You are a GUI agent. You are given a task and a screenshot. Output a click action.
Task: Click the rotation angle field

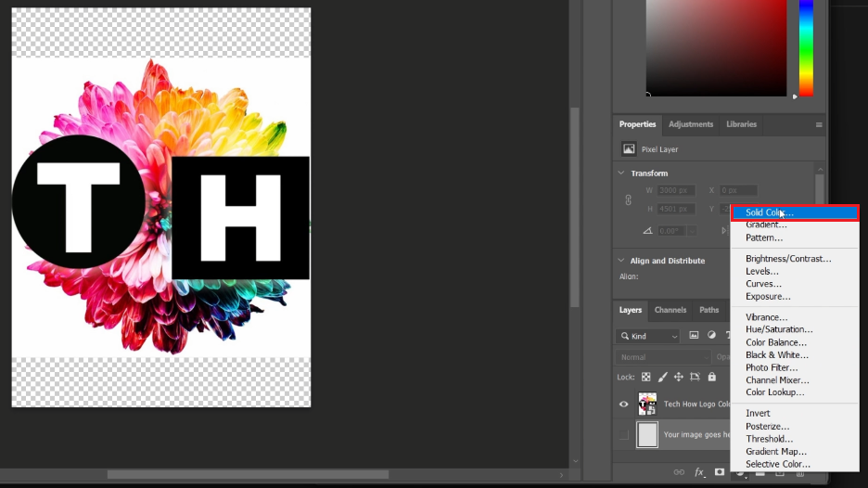(x=671, y=231)
